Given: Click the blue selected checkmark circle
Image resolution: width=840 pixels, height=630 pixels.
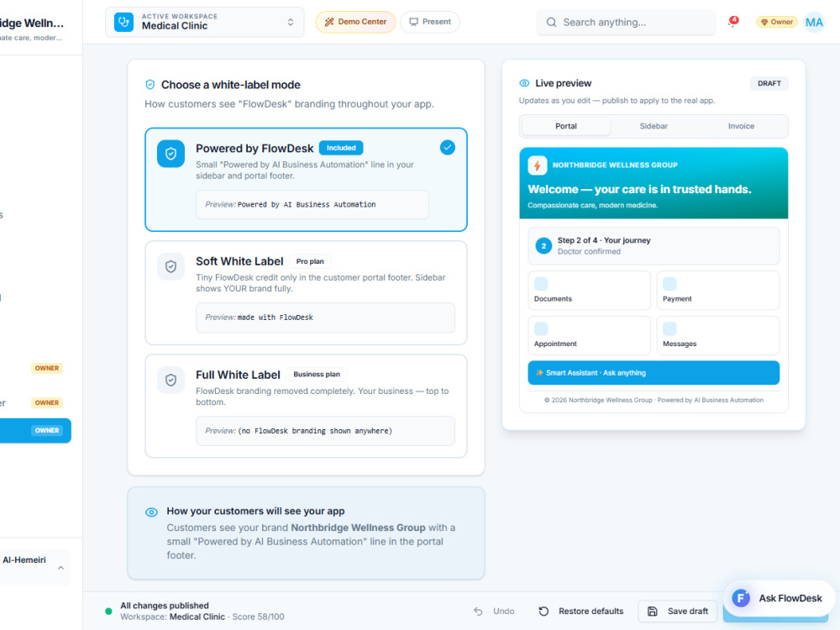Looking at the screenshot, I should click(448, 147).
